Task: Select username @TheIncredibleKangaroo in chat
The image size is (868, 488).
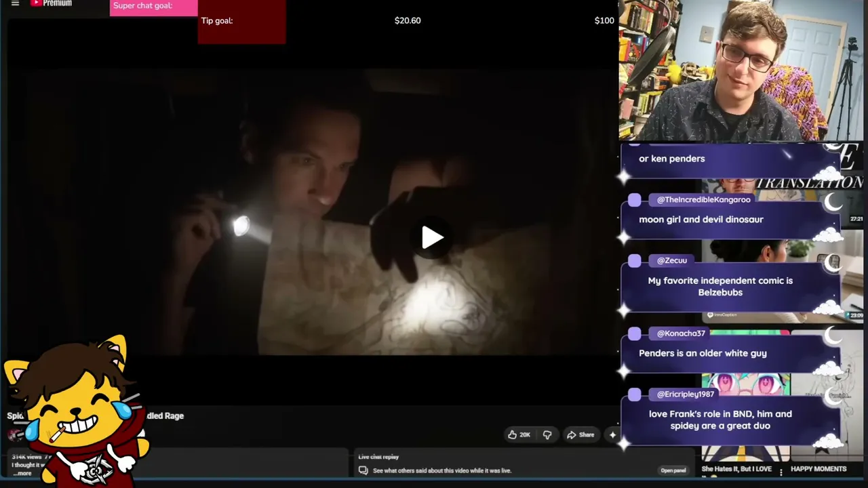Action: click(x=703, y=199)
